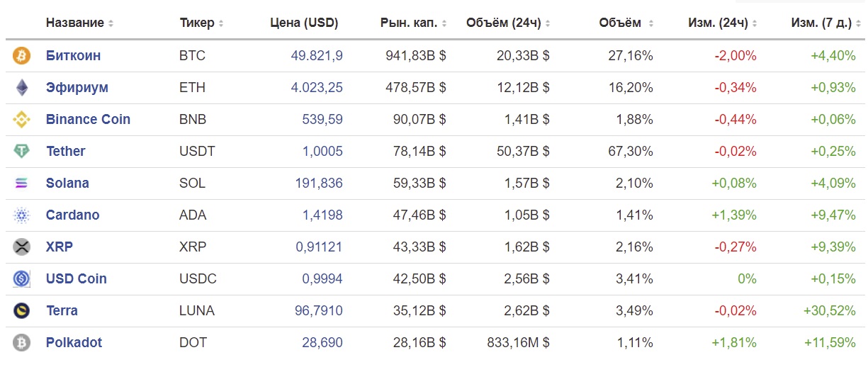The height and width of the screenshot is (367, 868).
Task: Click the USD Coin logo icon
Action: (22, 279)
